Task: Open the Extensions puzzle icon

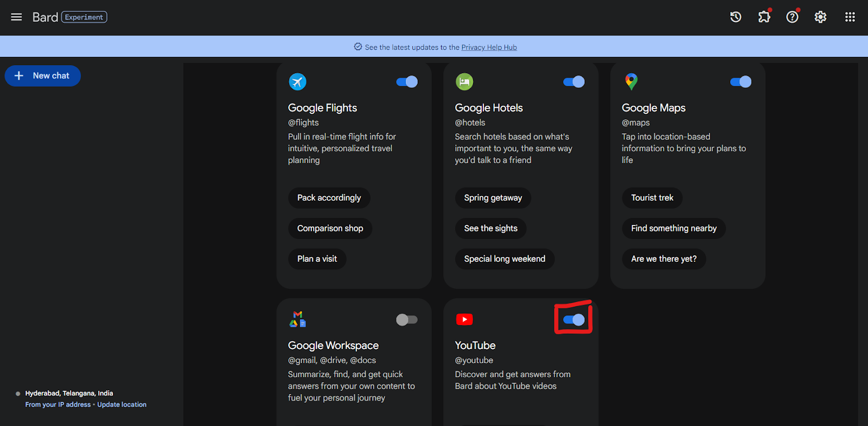Action: click(x=764, y=17)
